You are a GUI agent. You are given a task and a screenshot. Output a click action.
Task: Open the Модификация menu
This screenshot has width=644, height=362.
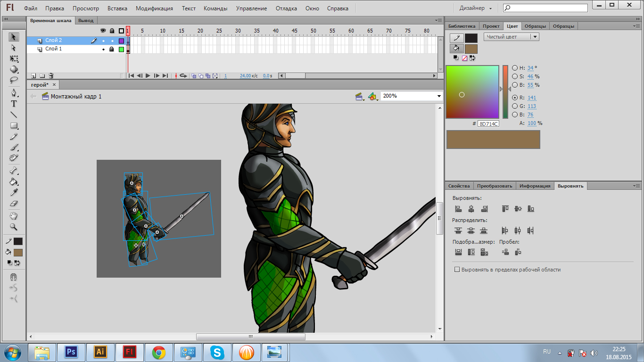point(154,8)
